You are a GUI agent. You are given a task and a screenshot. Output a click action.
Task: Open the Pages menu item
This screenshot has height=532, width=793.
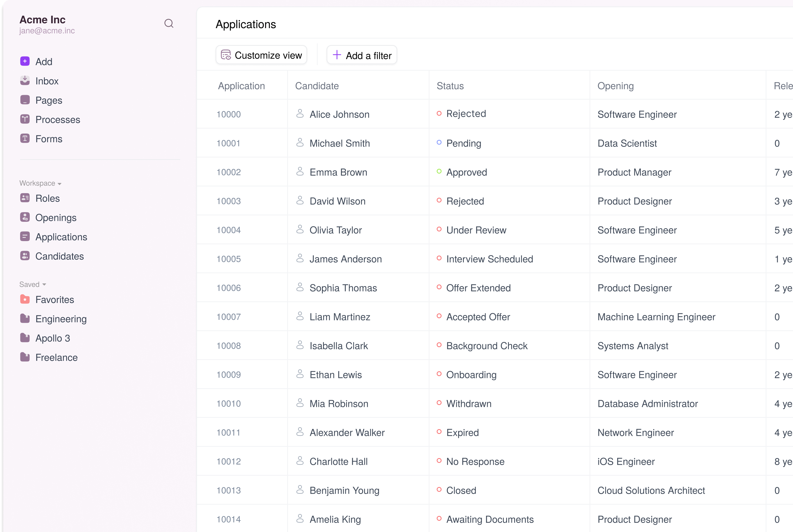click(49, 100)
